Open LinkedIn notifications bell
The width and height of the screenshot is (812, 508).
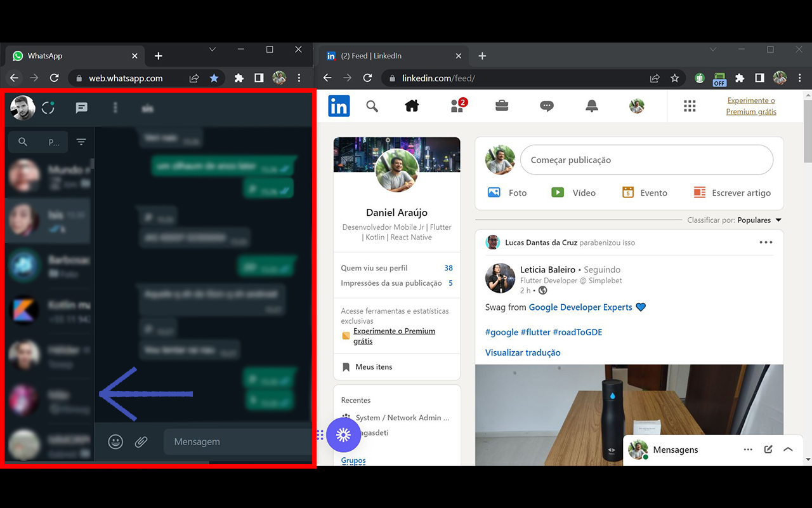click(591, 106)
